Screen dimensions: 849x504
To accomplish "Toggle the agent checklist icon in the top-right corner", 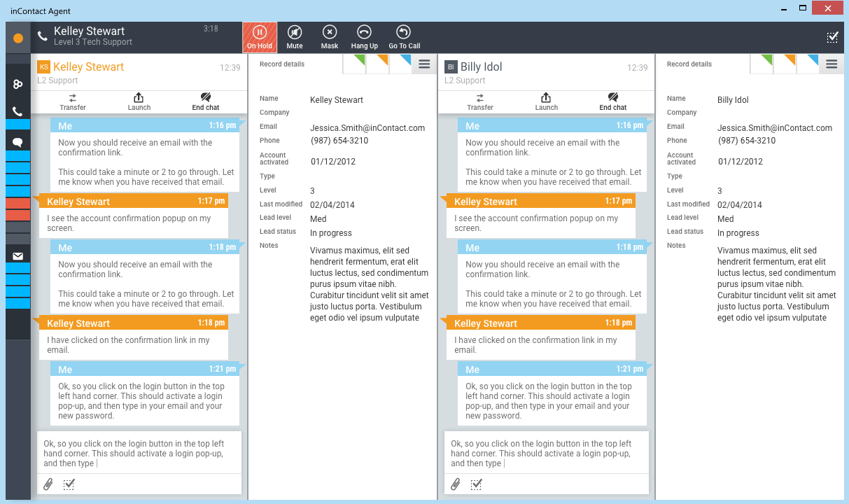I will [x=832, y=37].
